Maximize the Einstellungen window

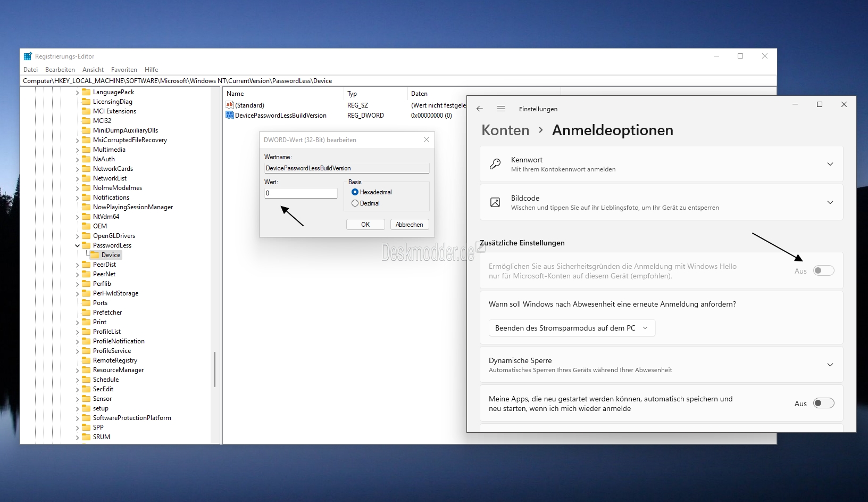pyautogui.click(x=820, y=104)
